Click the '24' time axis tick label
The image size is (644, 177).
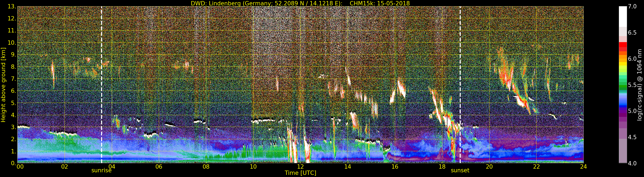coord(583,166)
